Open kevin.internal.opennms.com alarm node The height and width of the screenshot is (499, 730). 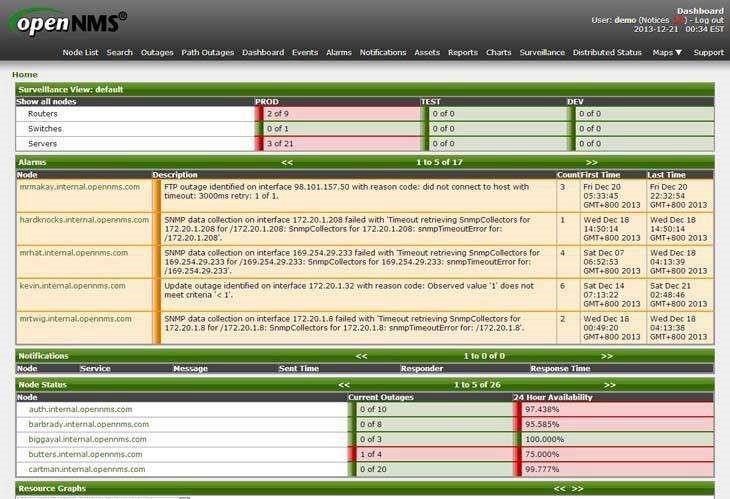73,286
